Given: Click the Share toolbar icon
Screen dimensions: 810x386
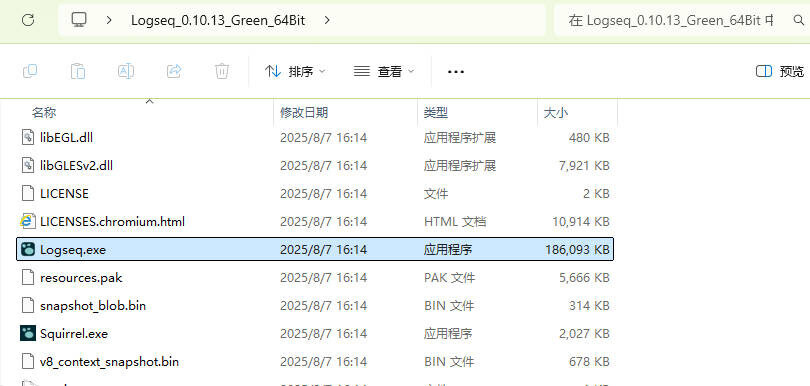Looking at the screenshot, I should point(174,71).
